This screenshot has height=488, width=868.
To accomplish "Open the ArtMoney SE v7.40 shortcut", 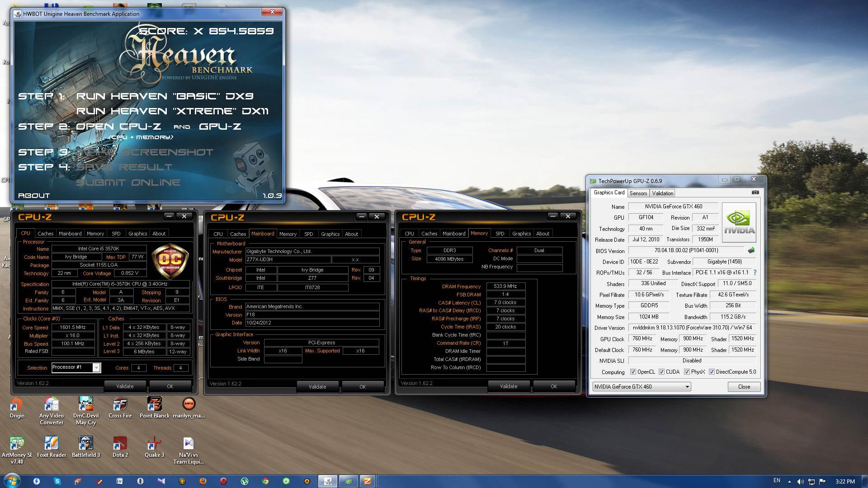I will tap(17, 450).
